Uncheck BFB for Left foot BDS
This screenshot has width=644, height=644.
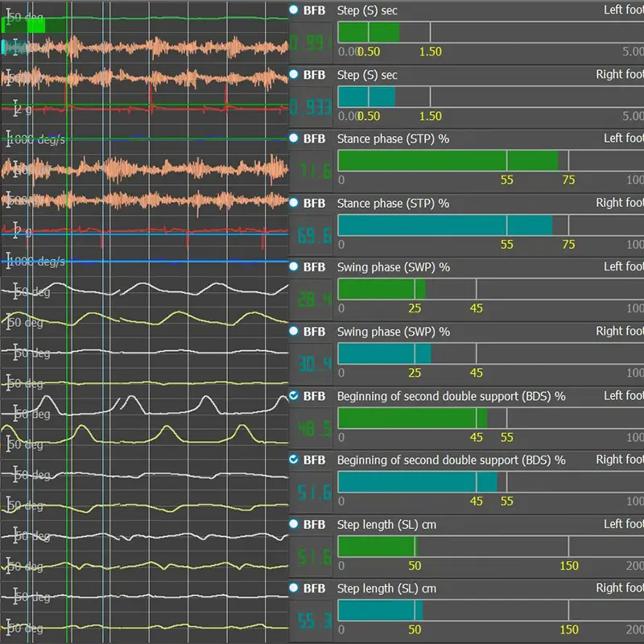(x=294, y=396)
